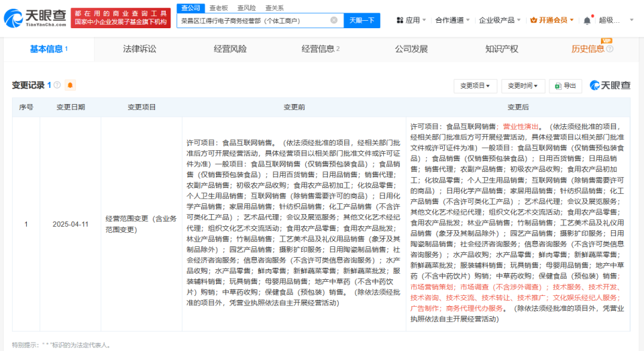Open the notification bell in the header
The image size is (644, 351).
[587, 20]
